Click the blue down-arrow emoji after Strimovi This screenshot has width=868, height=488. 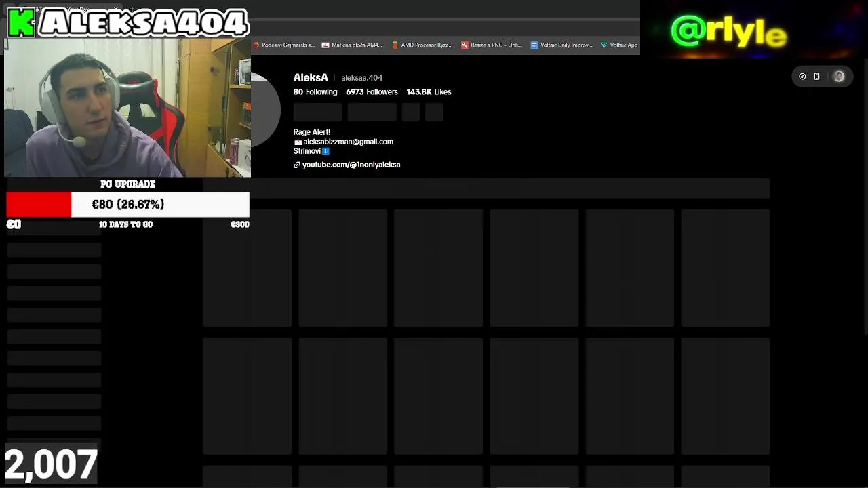[x=325, y=151]
